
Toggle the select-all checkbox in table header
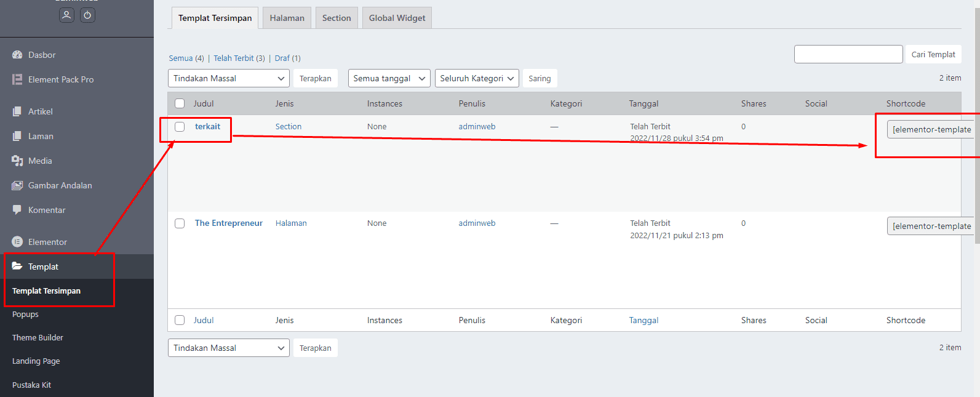pyautogui.click(x=180, y=103)
